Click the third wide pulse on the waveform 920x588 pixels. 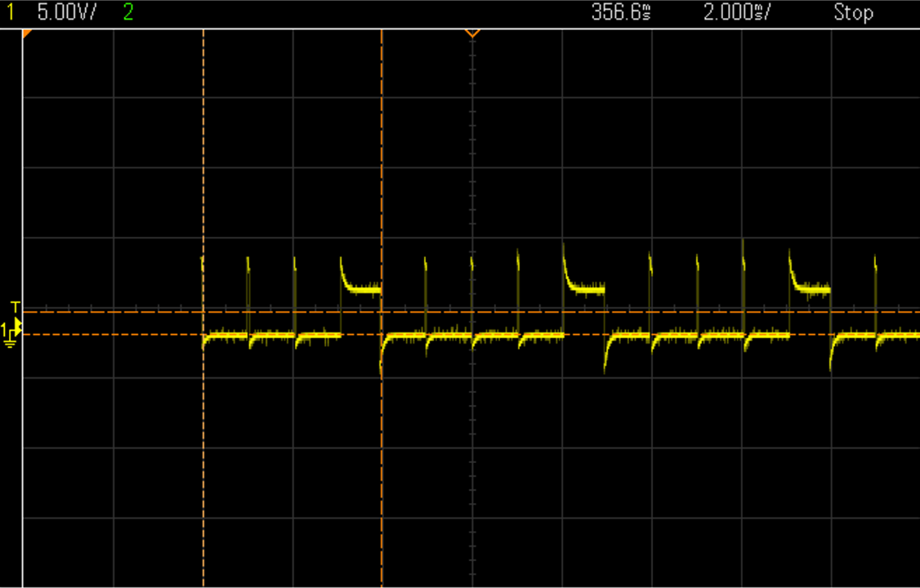pyautogui.click(x=810, y=287)
